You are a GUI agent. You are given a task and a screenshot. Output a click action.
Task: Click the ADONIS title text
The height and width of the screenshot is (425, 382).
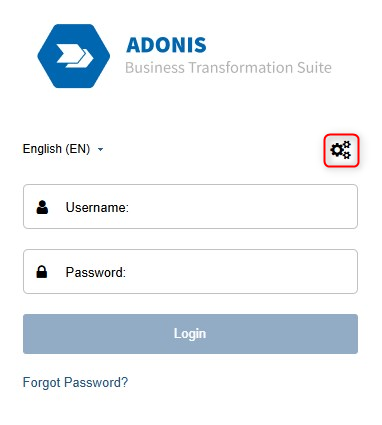166,45
